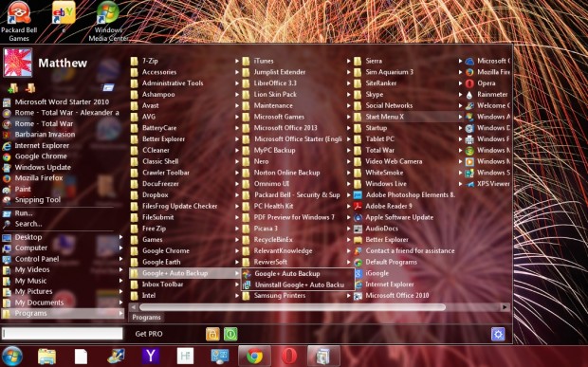
Task: Open the Administrative Tools folder
Action: point(185,83)
